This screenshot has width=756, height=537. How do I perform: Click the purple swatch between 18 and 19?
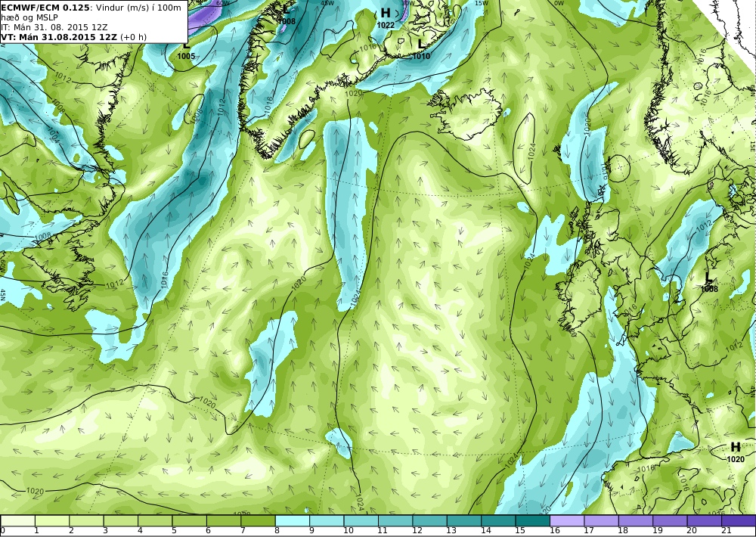(636, 520)
